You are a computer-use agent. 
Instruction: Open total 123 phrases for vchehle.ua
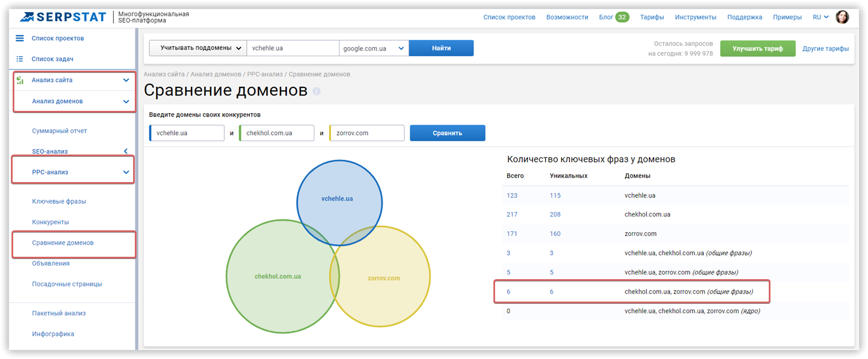(512, 195)
